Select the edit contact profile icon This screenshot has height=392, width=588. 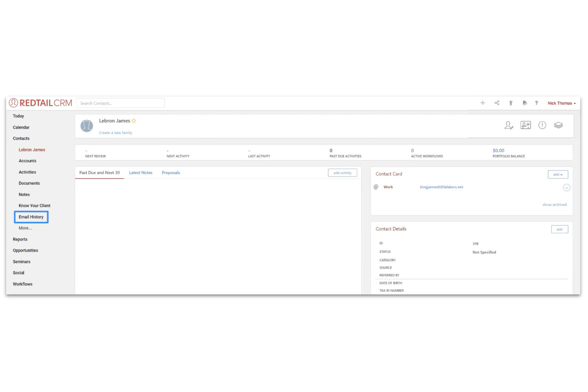[x=509, y=125]
